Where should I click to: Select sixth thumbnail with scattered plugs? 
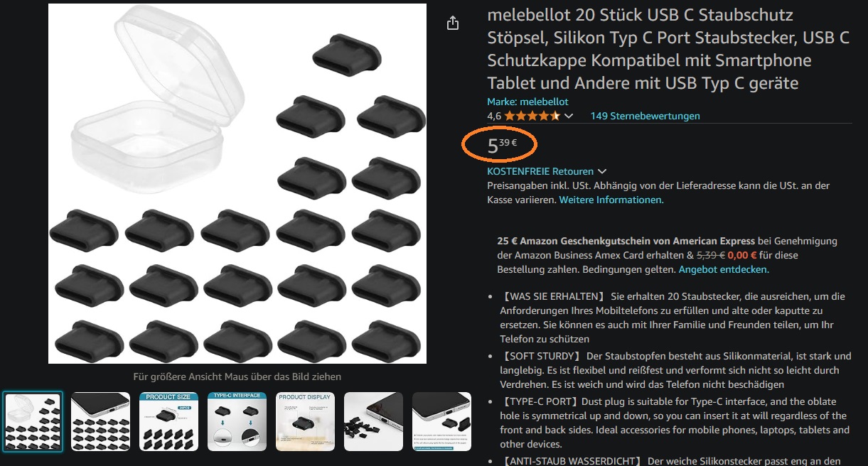point(374,422)
